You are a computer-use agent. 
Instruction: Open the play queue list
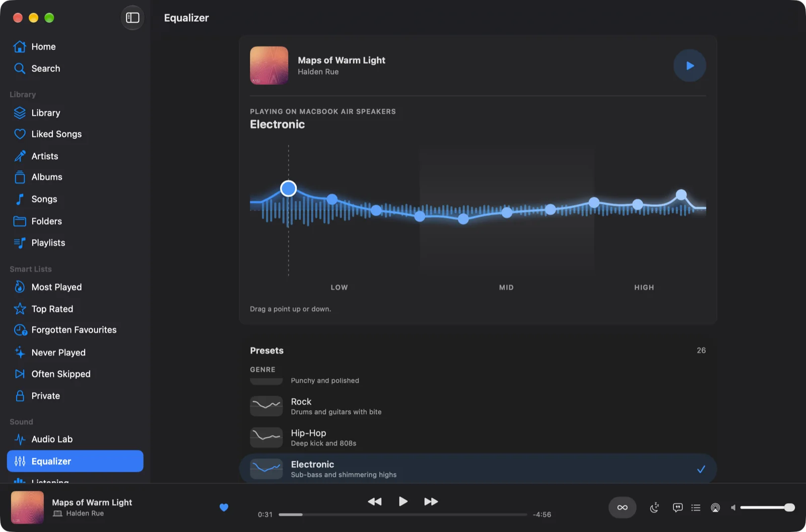pos(696,507)
